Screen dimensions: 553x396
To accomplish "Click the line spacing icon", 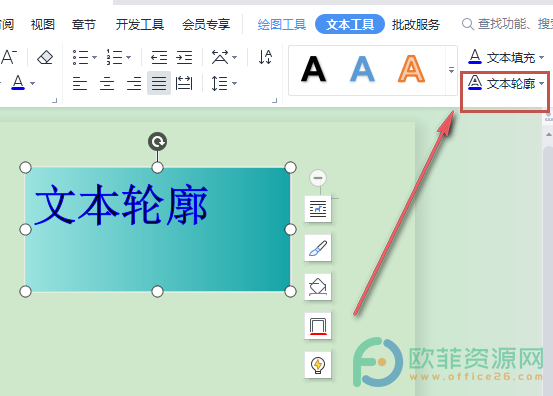I will tap(219, 84).
